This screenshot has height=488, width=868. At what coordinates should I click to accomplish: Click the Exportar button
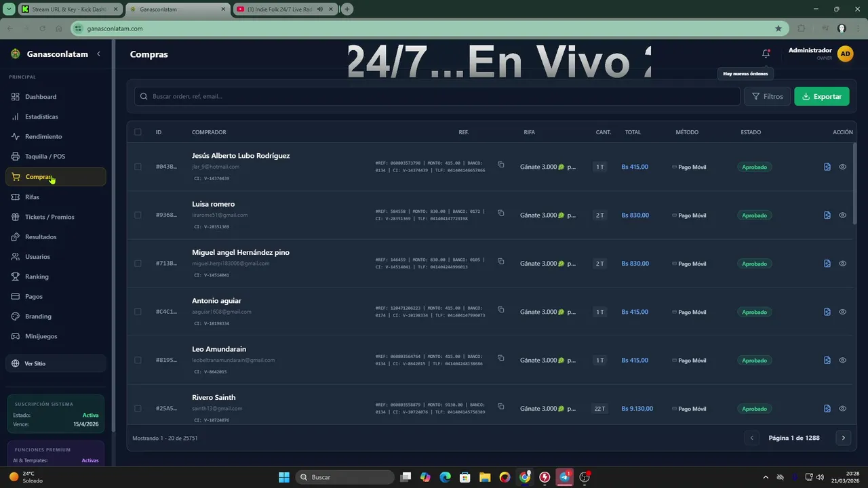pyautogui.click(x=821, y=96)
